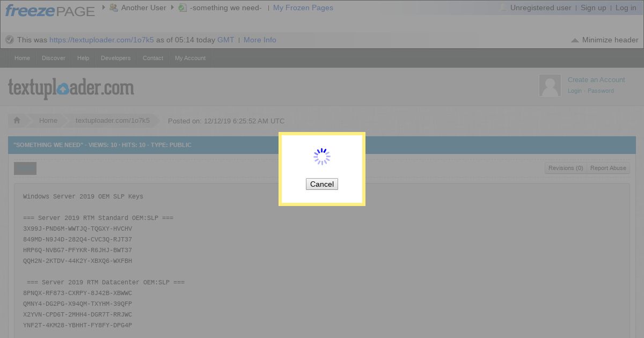Image resolution: width=644 pixels, height=338 pixels.
Task: Click the key line starting 849MD-N9J4D
Action: pos(77,239)
